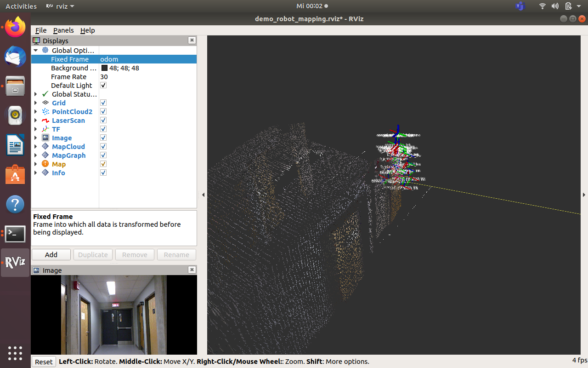The height and width of the screenshot is (368, 588).
Task: Close the Image panel with its X icon
Action: (x=192, y=270)
